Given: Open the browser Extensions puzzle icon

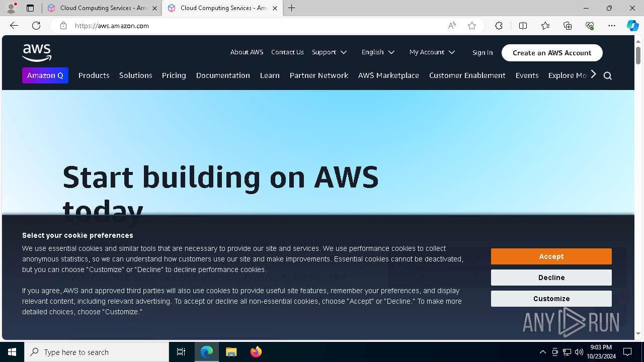Looking at the screenshot, I should coord(499,26).
